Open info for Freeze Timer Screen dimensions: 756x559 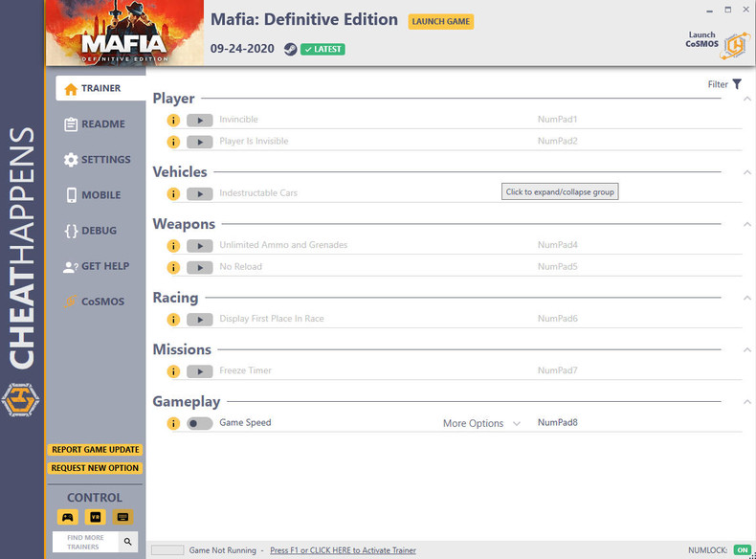click(173, 371)
